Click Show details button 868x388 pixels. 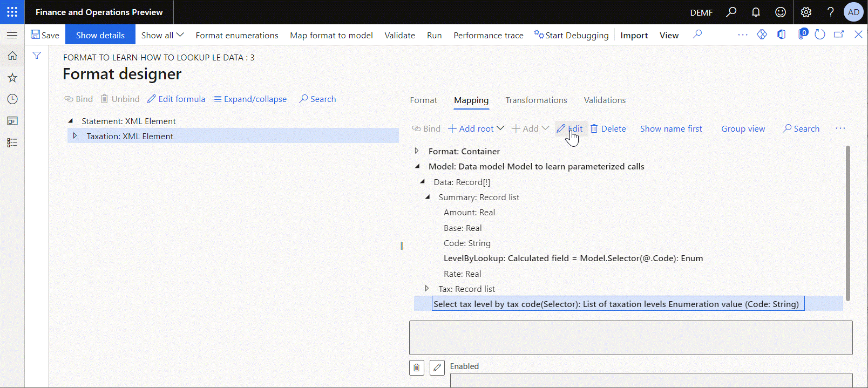pos(100,35)
